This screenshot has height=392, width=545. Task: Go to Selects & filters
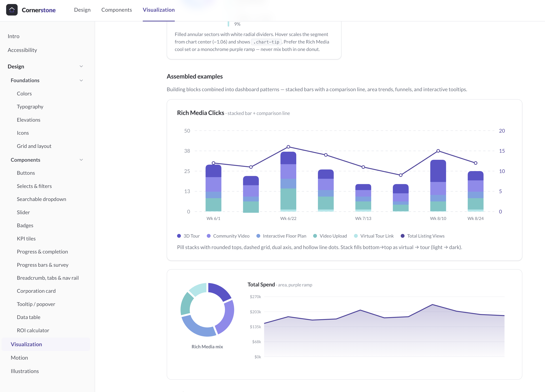[x=34, y=186]
